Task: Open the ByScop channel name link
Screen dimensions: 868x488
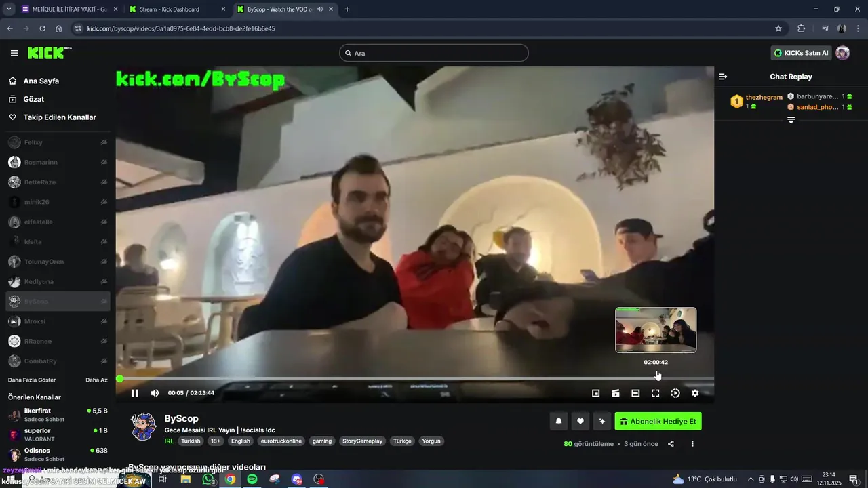Action: pos(182,419)
